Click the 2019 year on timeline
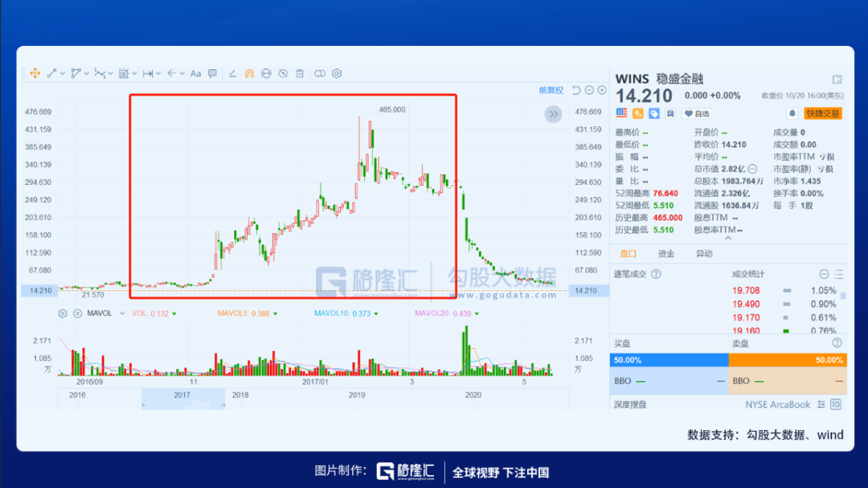 (357, 395)
